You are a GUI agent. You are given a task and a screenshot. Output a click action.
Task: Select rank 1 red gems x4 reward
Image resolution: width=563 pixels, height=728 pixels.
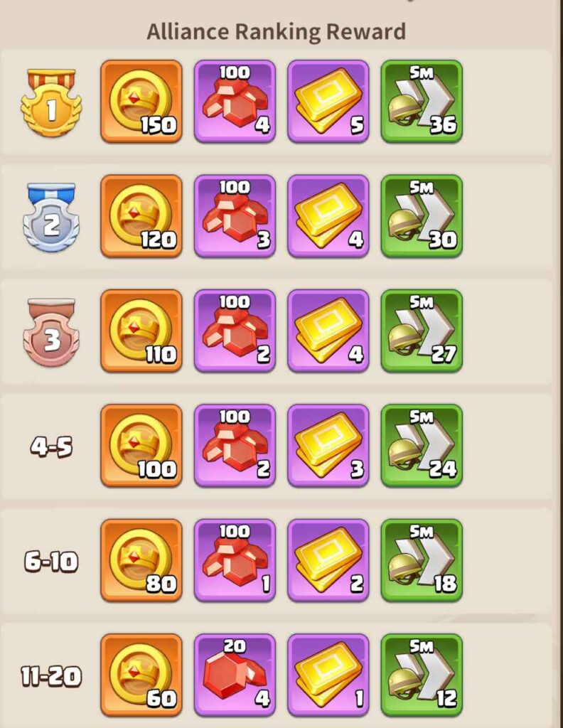[x=235, y=101]
